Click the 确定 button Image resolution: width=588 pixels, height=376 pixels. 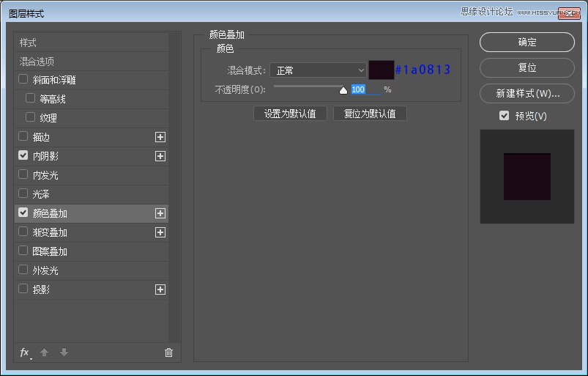(x=527, y=42)
